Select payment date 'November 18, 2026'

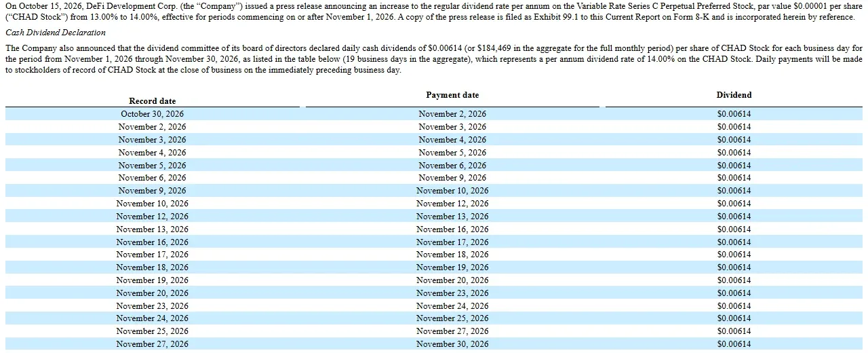(x=452, y=255)
